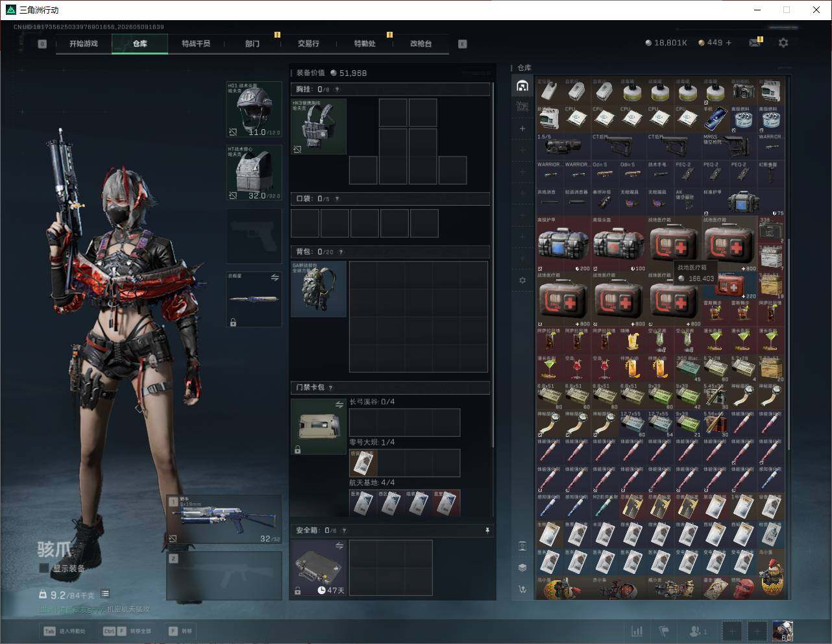Click the help icon beside 安全箱
This screenshot has width=832, height=644.
point(344,530)
